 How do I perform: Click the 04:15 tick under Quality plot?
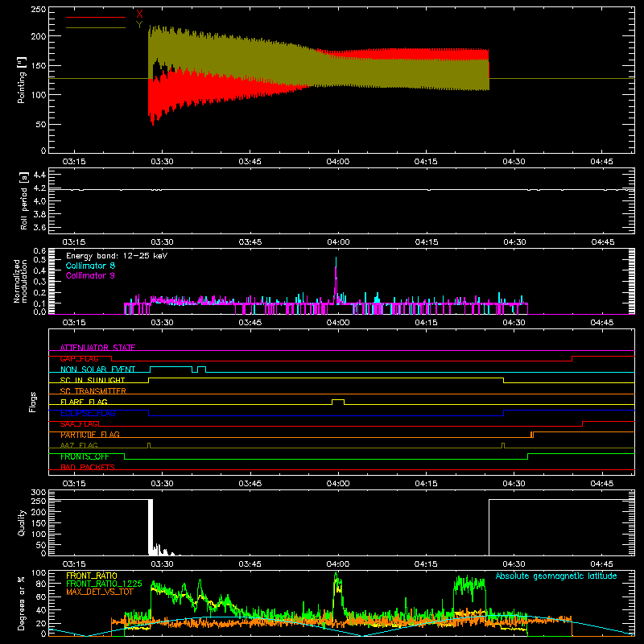click(x=426, y=564)
